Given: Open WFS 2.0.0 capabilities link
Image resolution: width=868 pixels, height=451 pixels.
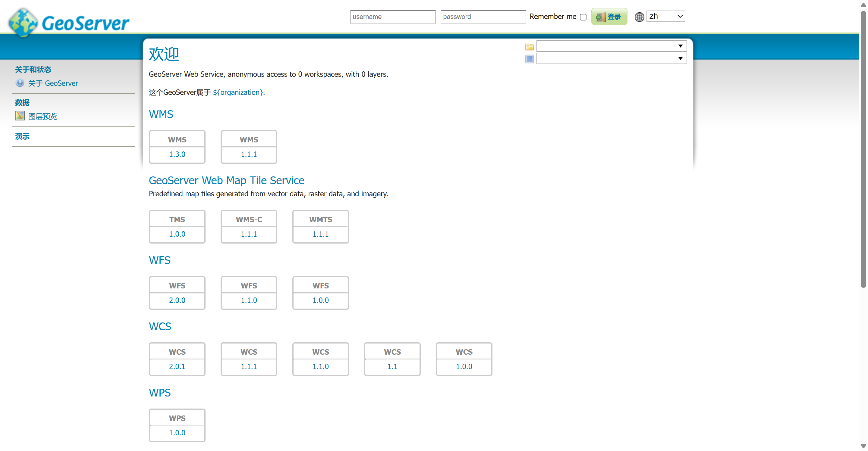Looking at the screenshot, I should (177, 300).
